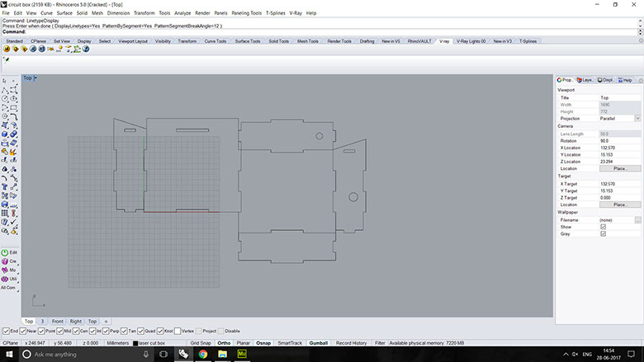The height and width of the screenshot is (362, 644).
Task: Open the Layers panel tab
Action: pos(585,80)
